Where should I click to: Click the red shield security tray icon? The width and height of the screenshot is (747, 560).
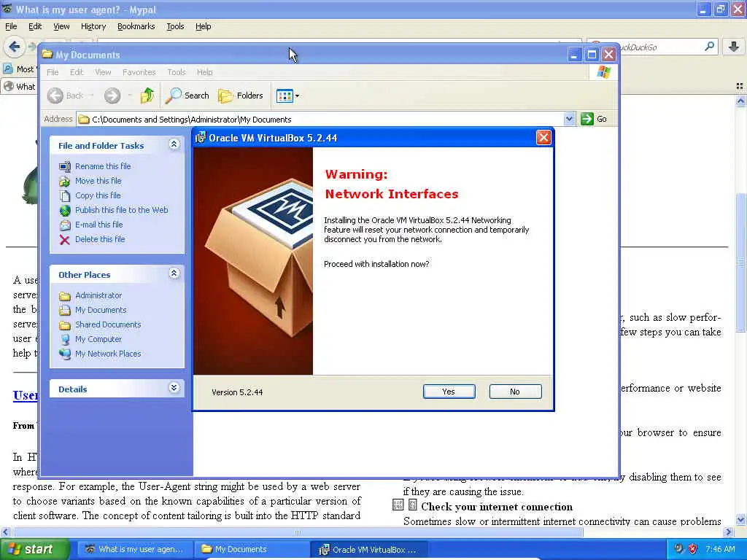(x=692, y=549)
